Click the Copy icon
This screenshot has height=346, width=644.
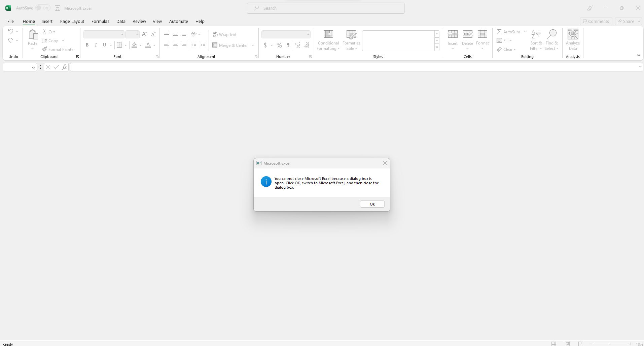pos(44,40)
